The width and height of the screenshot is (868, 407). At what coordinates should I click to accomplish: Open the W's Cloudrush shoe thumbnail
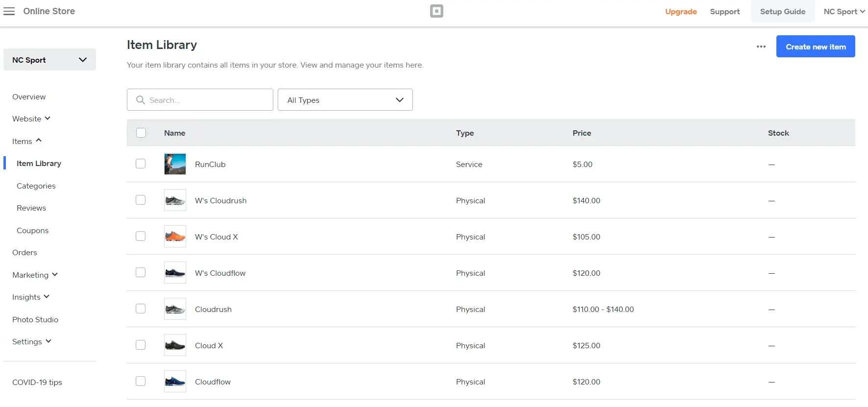coord(175,200)
